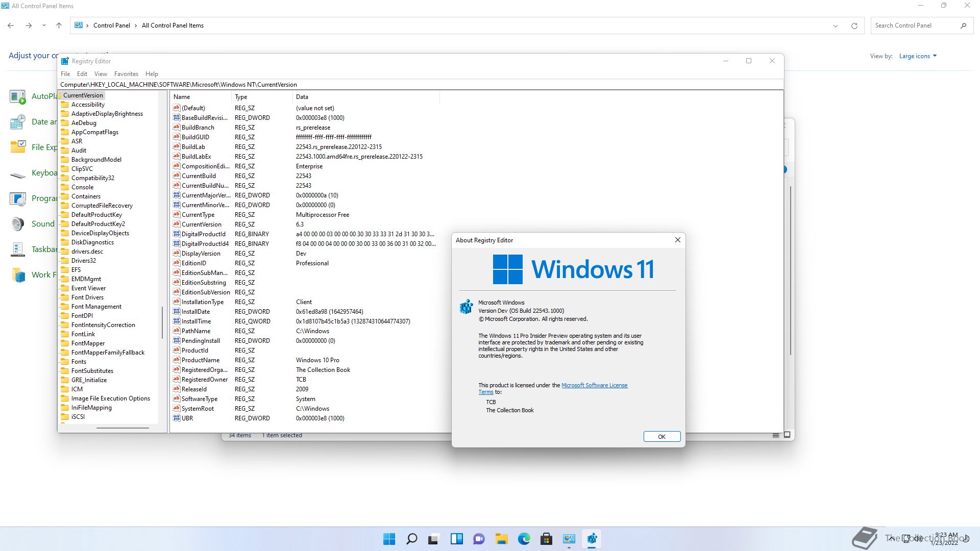Open the recent locations dropdown arrow

[44, 26]
